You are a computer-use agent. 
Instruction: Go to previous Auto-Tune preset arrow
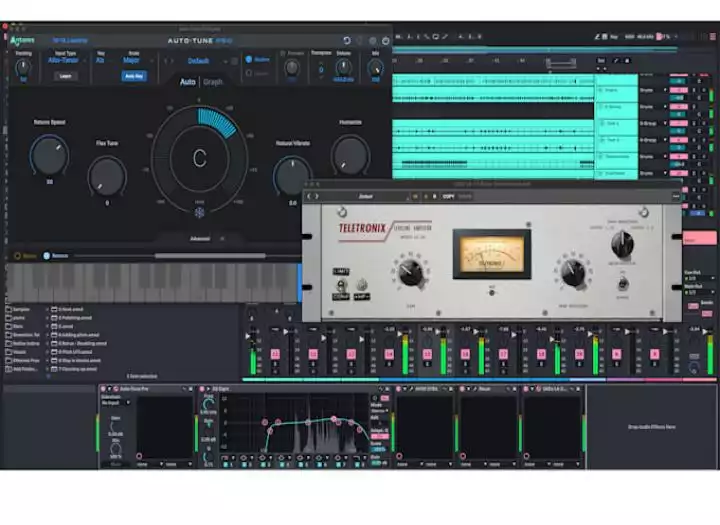[x=166, y=61]
